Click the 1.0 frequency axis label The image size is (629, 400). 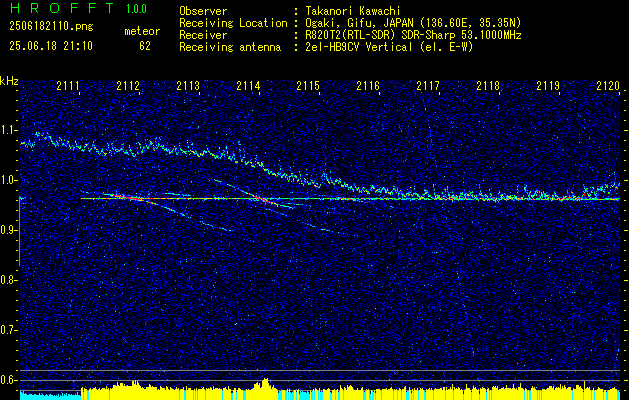point(9,180)
